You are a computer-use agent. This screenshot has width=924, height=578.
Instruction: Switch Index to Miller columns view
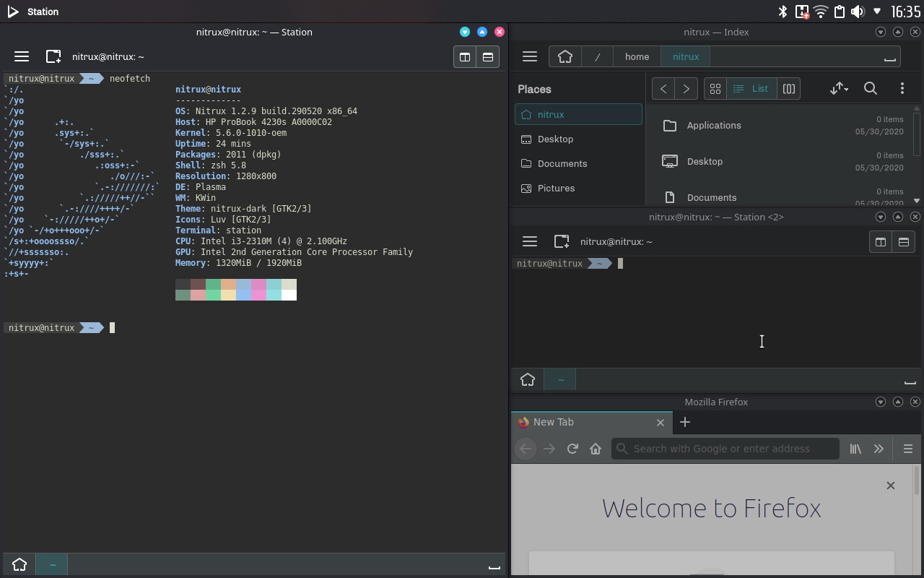coord(789,88)
